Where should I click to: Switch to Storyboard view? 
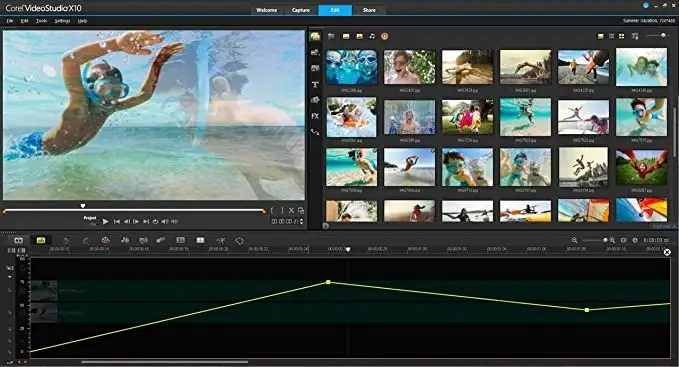18,240
